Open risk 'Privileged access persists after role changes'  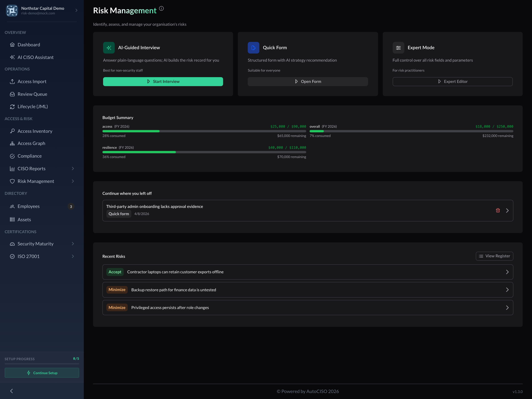[x=308, y=308]
